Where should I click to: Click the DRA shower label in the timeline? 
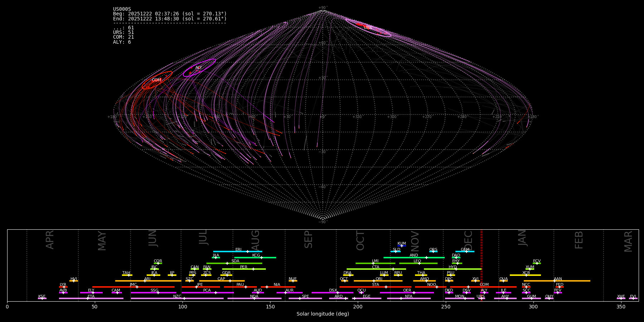point(347,273)
